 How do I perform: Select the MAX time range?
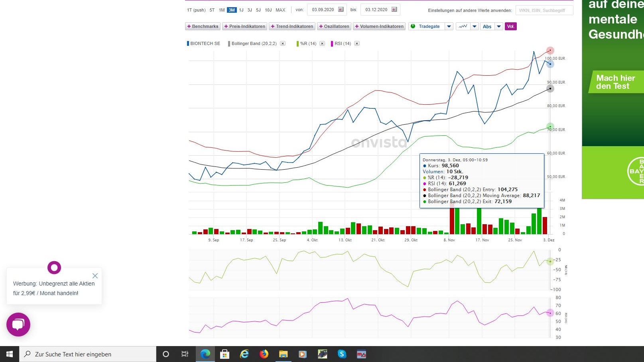[281, 10]
